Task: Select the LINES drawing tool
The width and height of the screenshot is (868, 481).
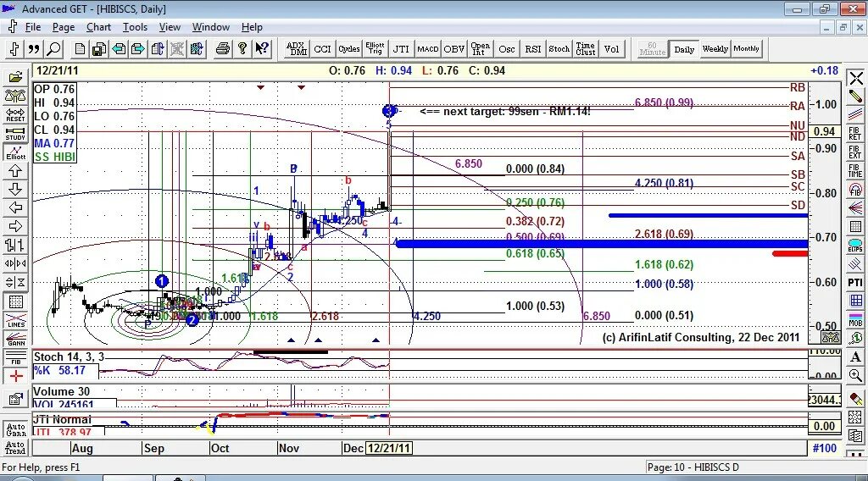Action: 15,320
